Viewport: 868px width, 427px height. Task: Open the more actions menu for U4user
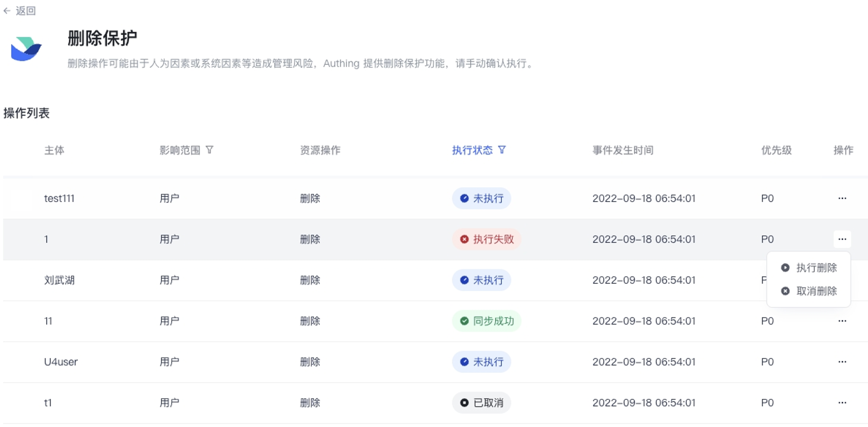pyautogui.click(x=842, y=362)
